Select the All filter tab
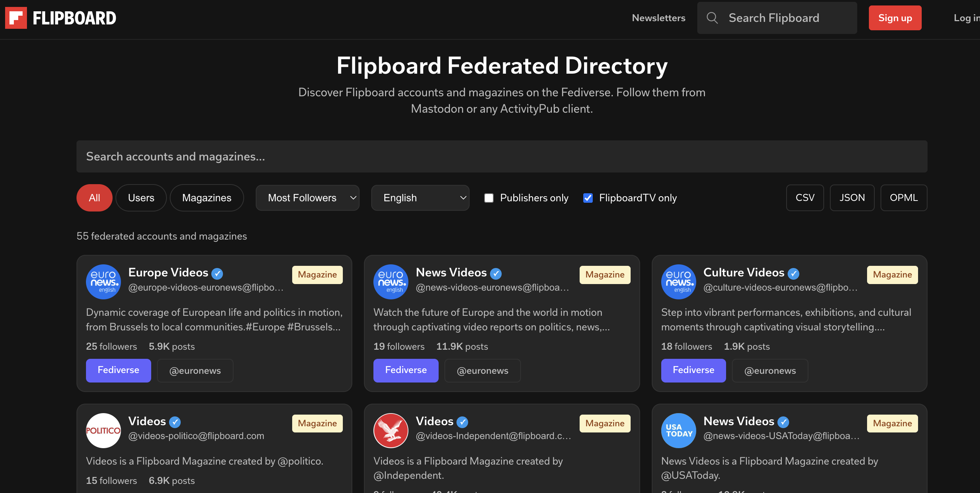This screenshot has height=493, width=980. point(94,198)
